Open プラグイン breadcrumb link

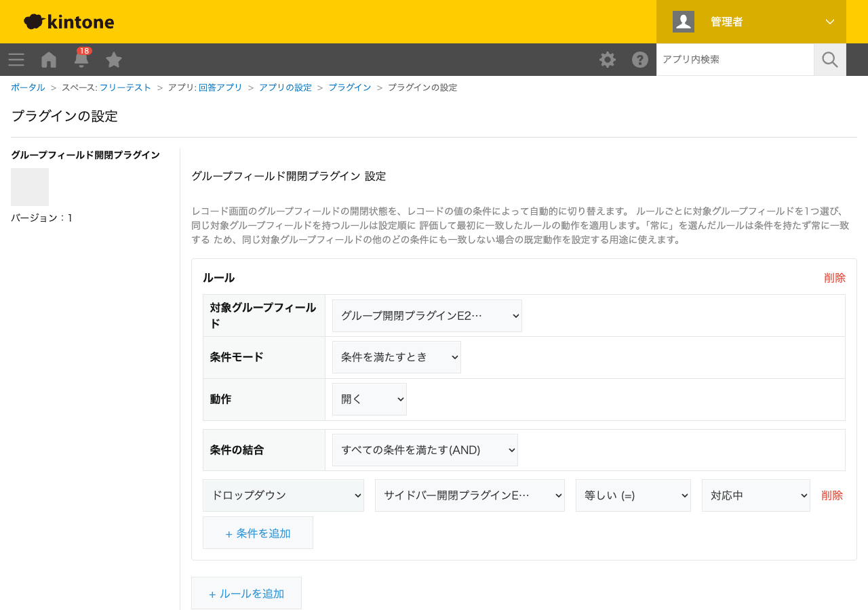coord(350,87)
